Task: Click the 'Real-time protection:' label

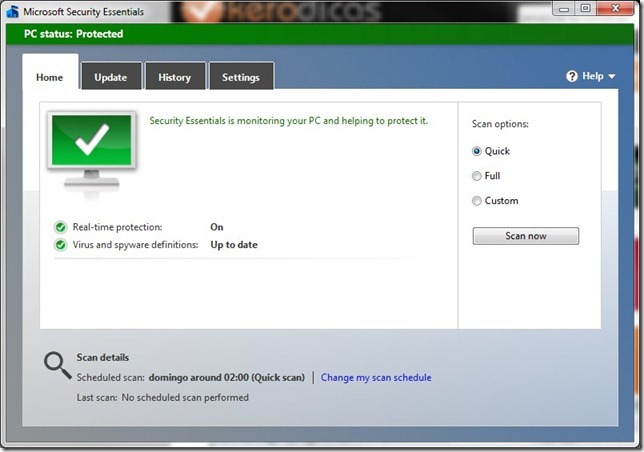Action: [117, 227]
